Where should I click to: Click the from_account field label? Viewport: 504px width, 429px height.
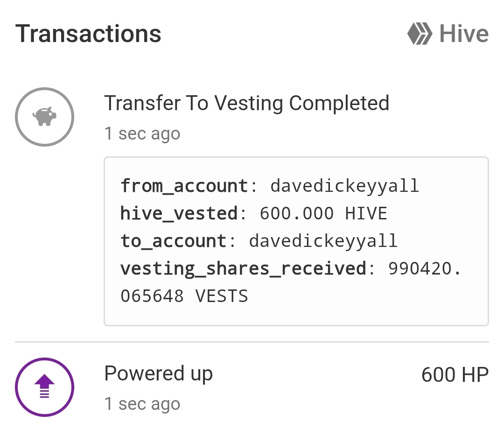[x=184, y=186]
